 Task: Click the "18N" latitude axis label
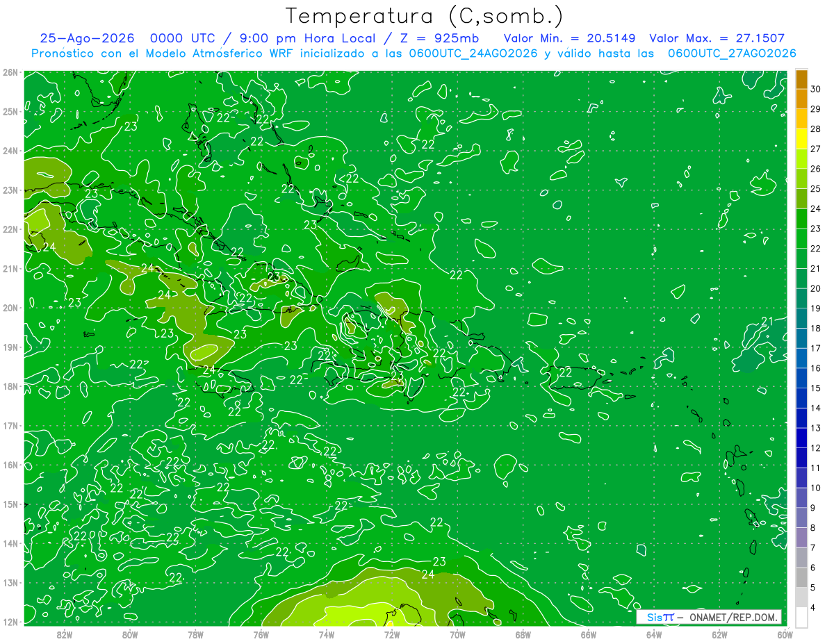coord(10,386)
